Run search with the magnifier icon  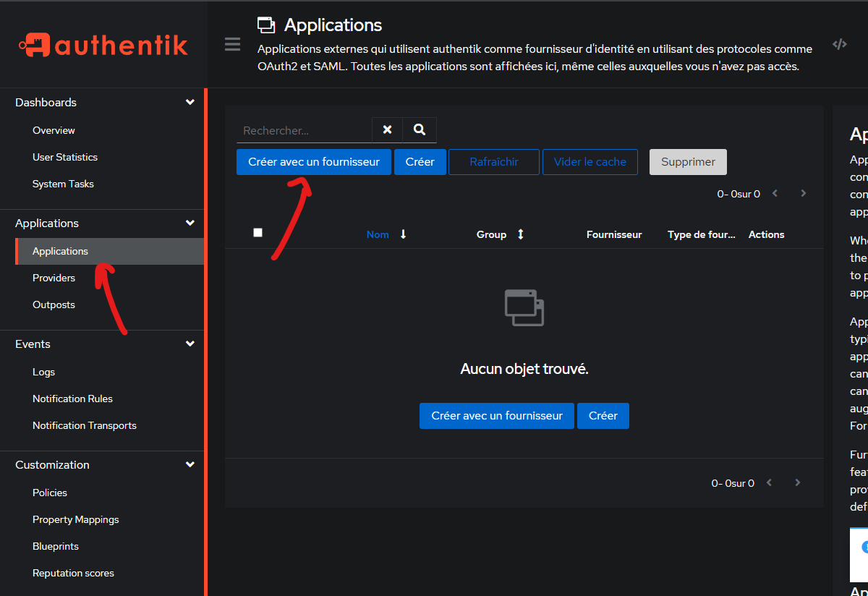click(x=420, y=129)
